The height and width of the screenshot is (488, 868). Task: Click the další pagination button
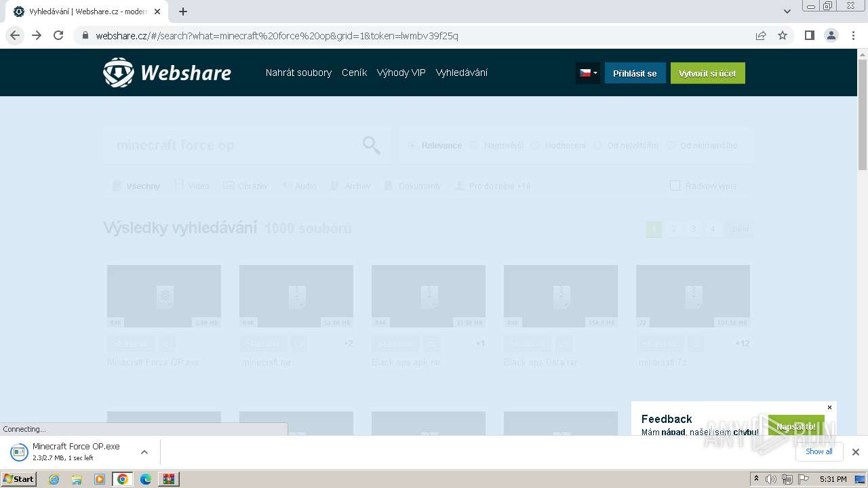[739, 229]
